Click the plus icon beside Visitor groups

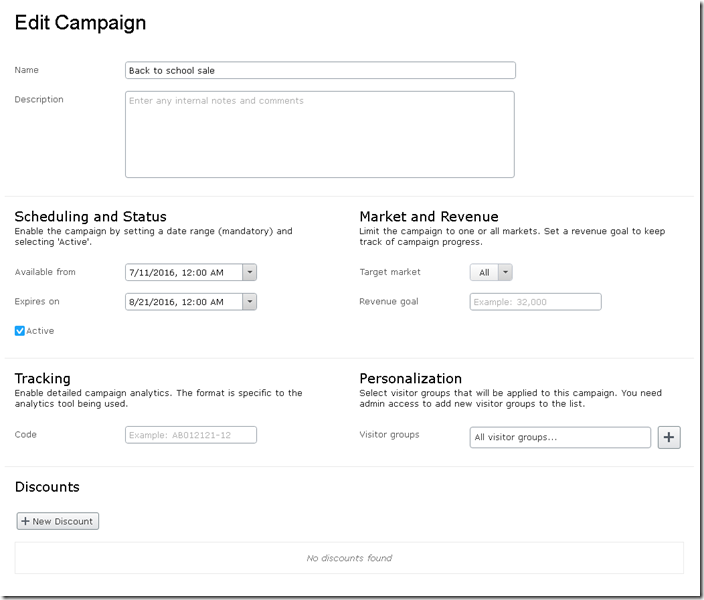click(669, 438)
